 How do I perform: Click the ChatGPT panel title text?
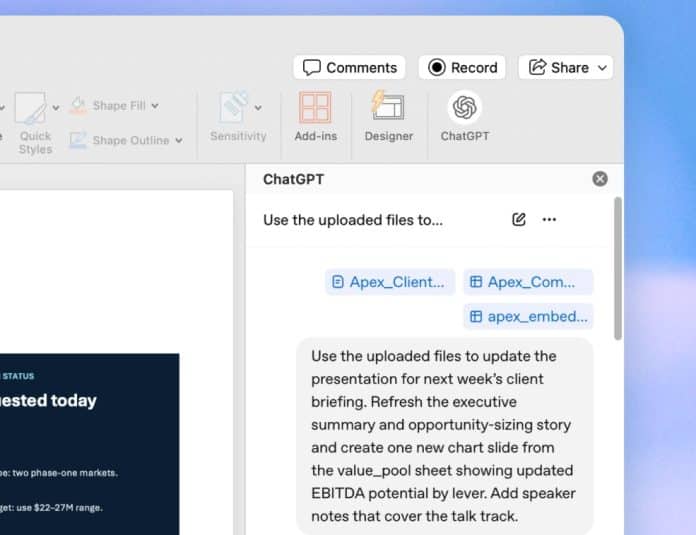coord(293,179)
